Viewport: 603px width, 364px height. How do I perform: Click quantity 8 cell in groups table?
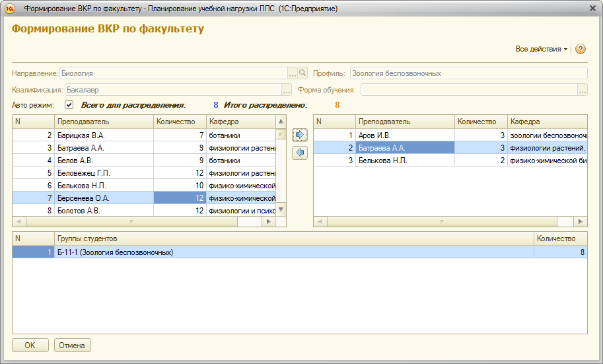pos(560,252)
